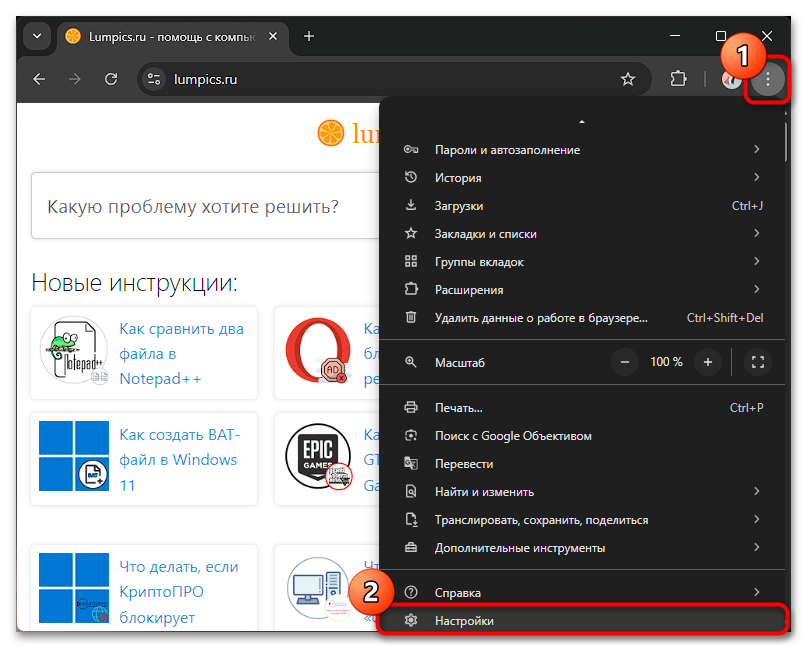This screenshot has height=648, width=807.
Task: Click the Google Lens icon
Action: tap(411, 435)
